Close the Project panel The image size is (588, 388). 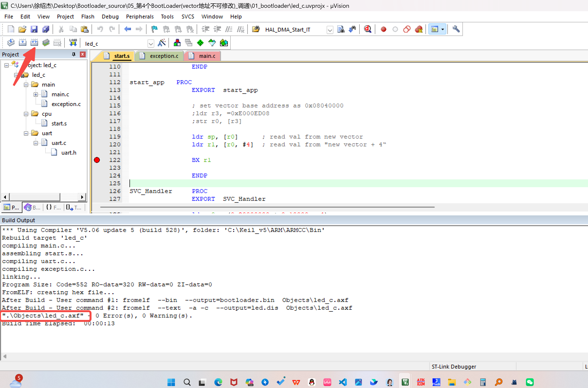pyautogui.click(x=83, y=54)
